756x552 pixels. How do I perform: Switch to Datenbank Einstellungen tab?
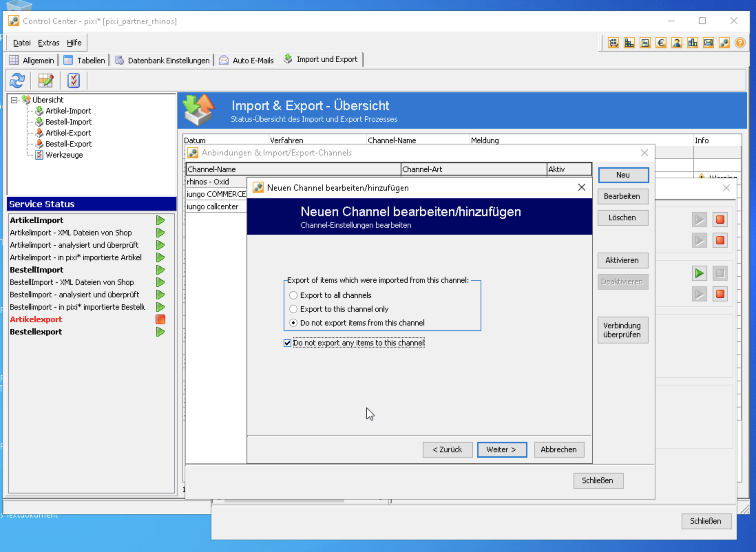pos(162,60)
